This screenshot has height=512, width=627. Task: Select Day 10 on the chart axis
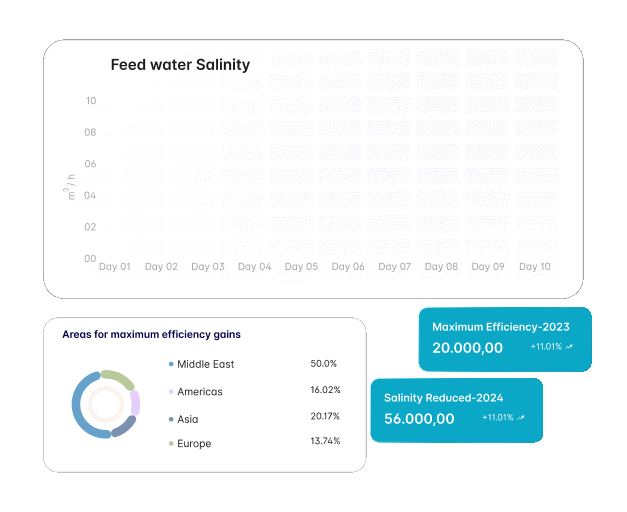pos(534,267)
